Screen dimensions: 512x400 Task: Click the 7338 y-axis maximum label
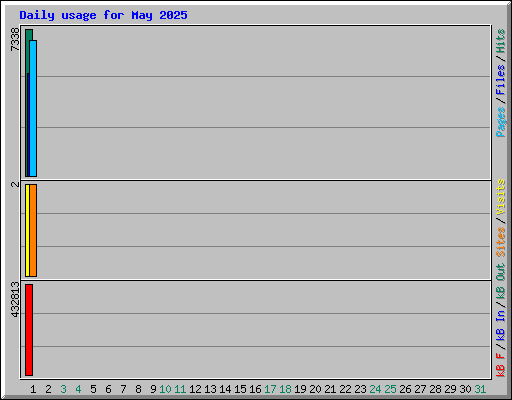(15, 40)
